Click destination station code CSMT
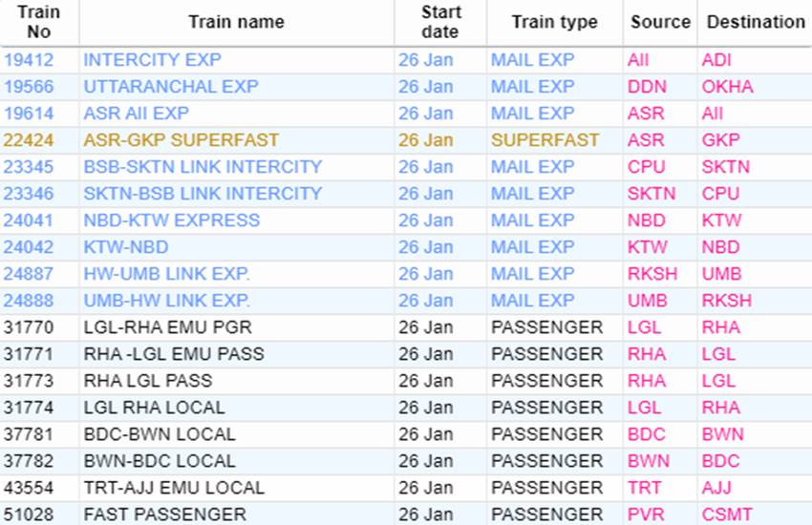Image resolution: width=812 pixels, height=525 pixels. click(x=727, y=514)
